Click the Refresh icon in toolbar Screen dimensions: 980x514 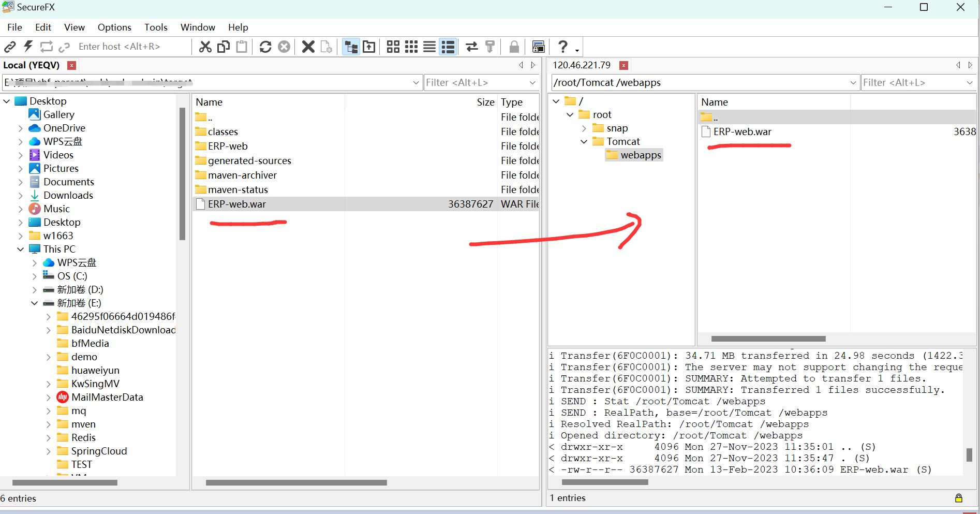point(265,47)
